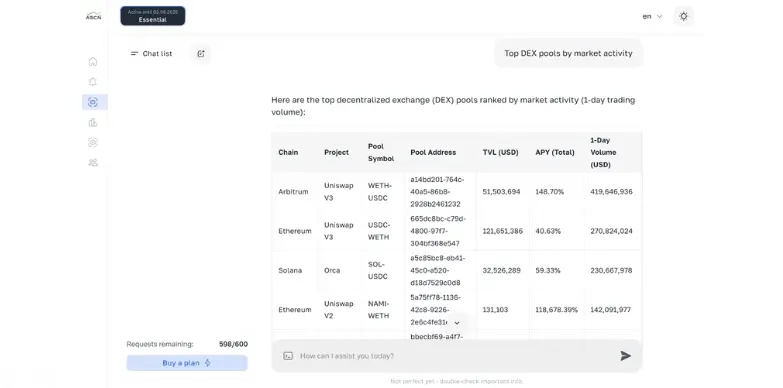
Task: Click the volume value 230,667,978
Action: coord(611,271)
